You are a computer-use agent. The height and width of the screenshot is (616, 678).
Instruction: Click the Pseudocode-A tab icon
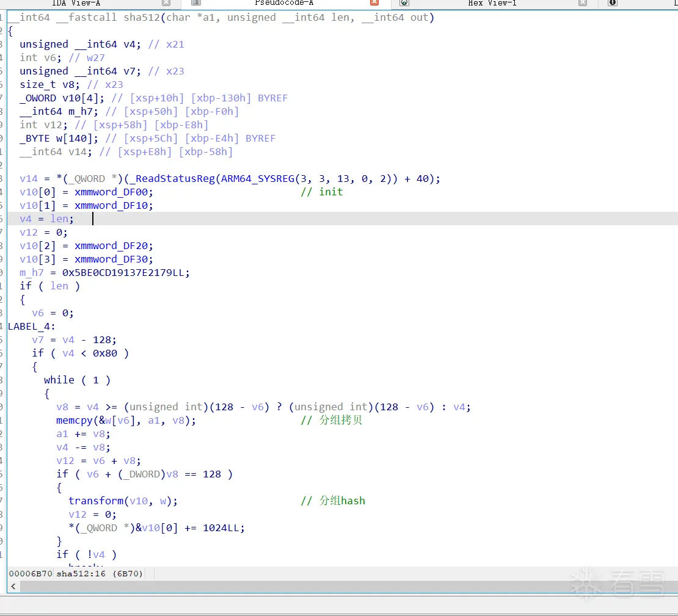pos(196,3)
